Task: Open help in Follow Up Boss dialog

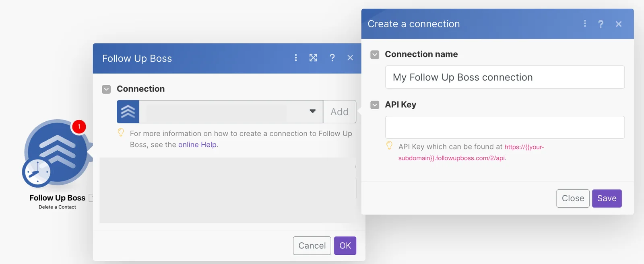Action: point(332,58)
